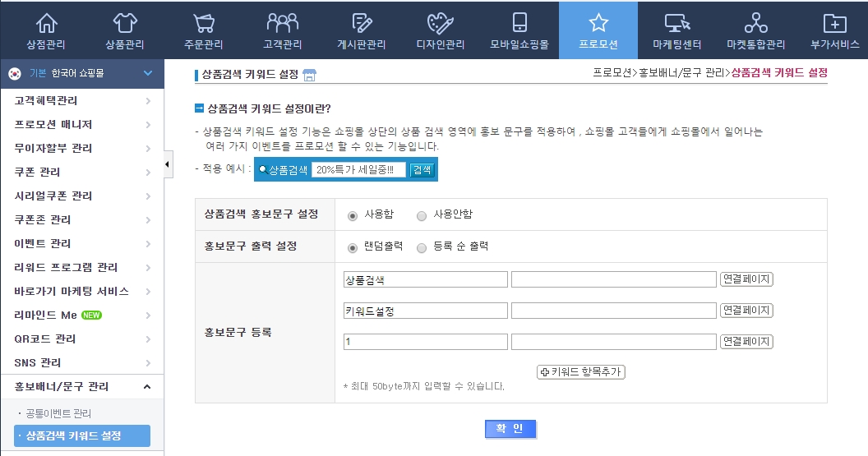Open 디자인관리 palette icon
The image size is (868, 456).
[441, 24]
